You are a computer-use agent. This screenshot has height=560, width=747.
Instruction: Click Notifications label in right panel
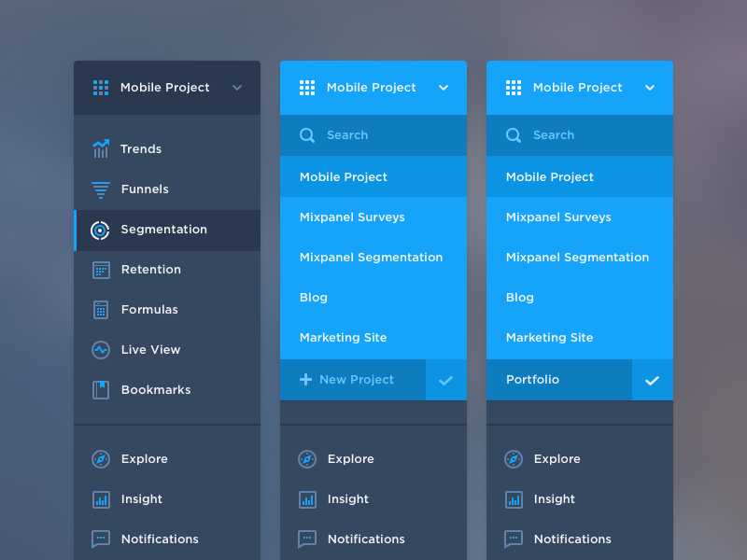click(572, 539)
